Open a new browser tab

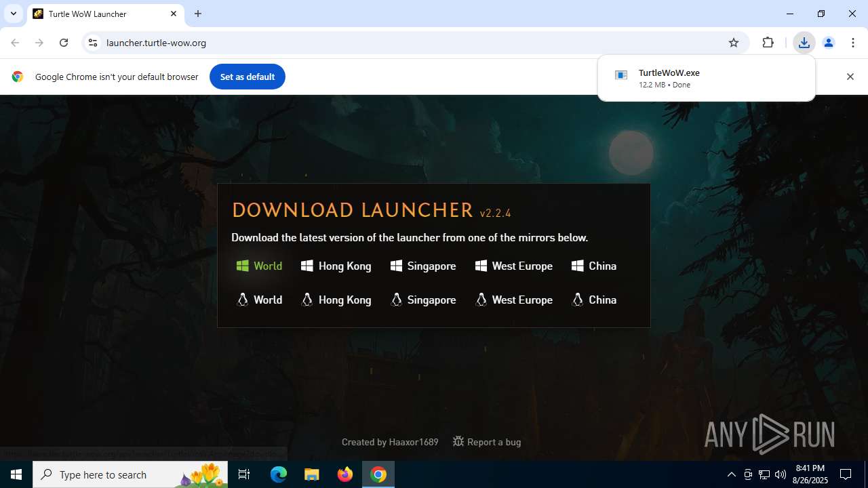click(x=198, y=14)
